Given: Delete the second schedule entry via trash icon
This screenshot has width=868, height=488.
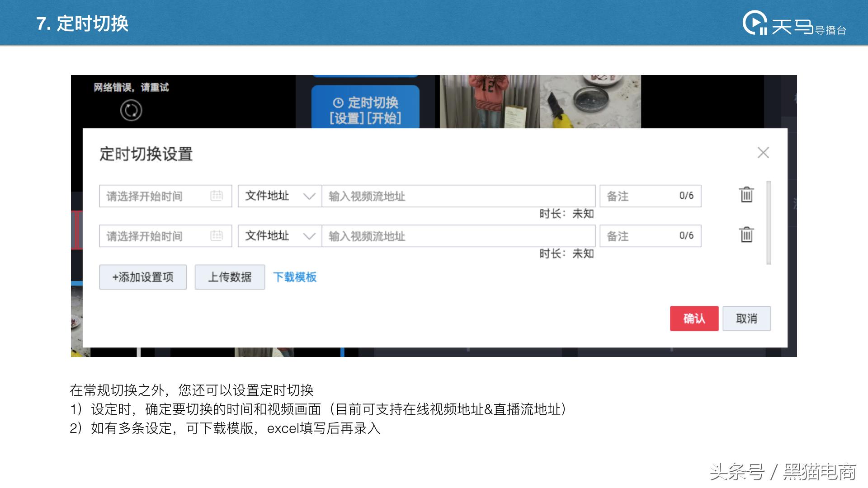Looking at the screenshot, I should pos(747,235).
